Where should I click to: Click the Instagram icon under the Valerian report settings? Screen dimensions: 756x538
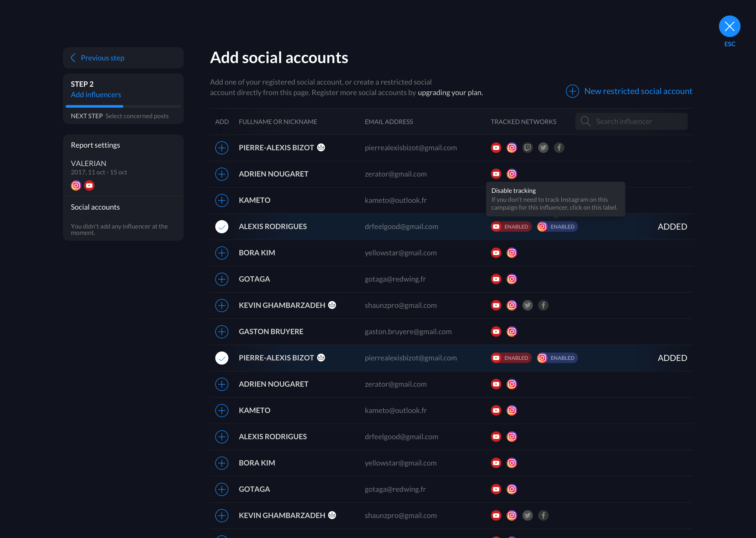click(76, 185)
